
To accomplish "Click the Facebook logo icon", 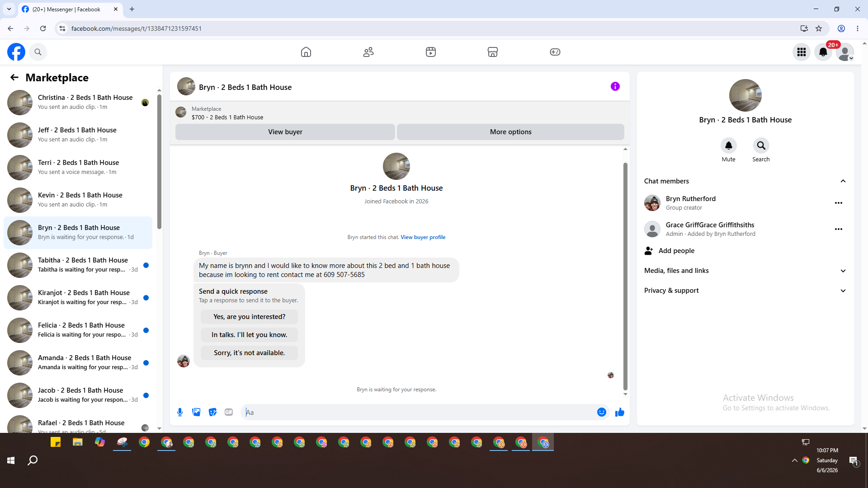I will click(x=16, y=52).
